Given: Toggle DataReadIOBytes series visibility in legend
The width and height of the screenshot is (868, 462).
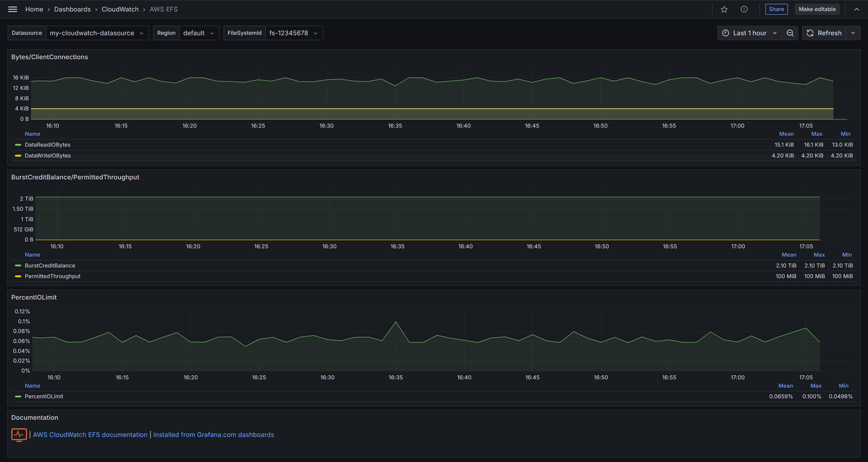Looking at the screenshot, I should (47, 145).
